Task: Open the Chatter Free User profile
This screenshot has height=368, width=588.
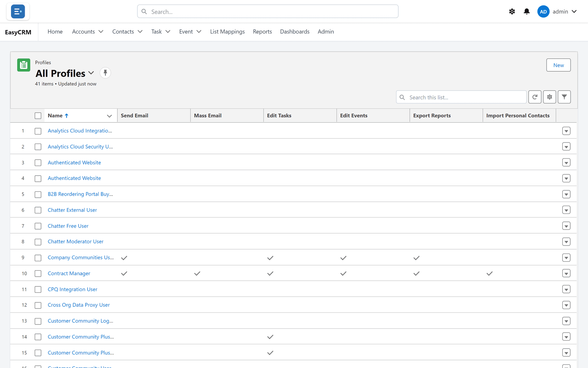Action: [68, 226]
